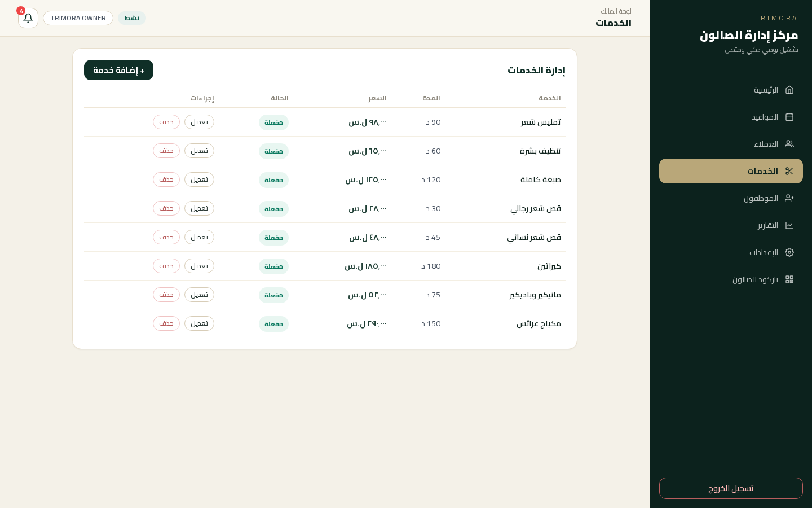812x508 pixels.
Task: Click price of مكياج عرائس row
Action: click(x=367, y=324)
